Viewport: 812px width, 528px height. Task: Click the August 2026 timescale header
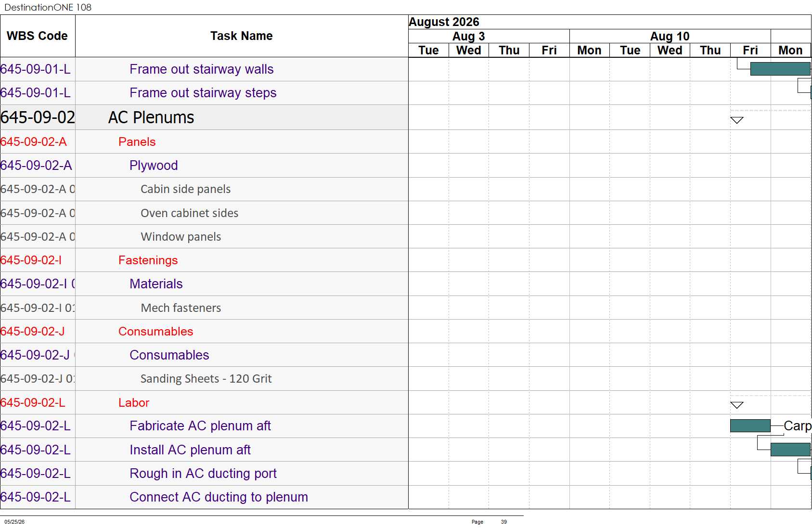pos(444,22)
